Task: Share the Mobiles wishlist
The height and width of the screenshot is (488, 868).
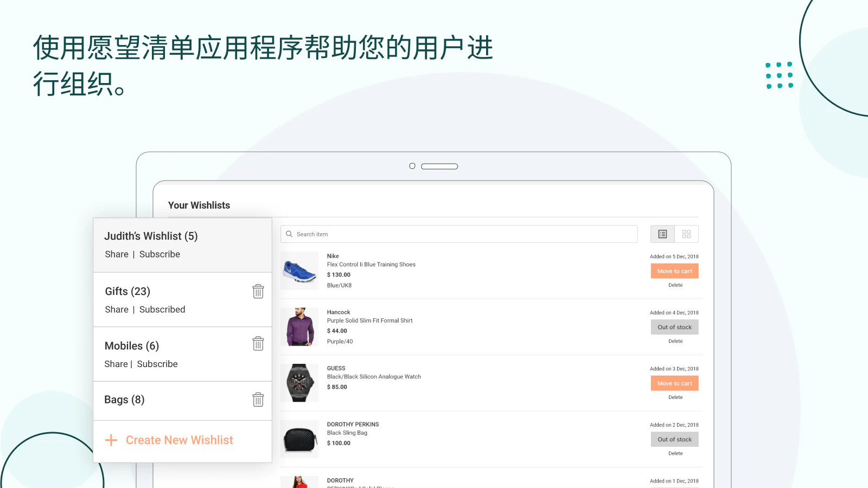Action: click(116, 364)
